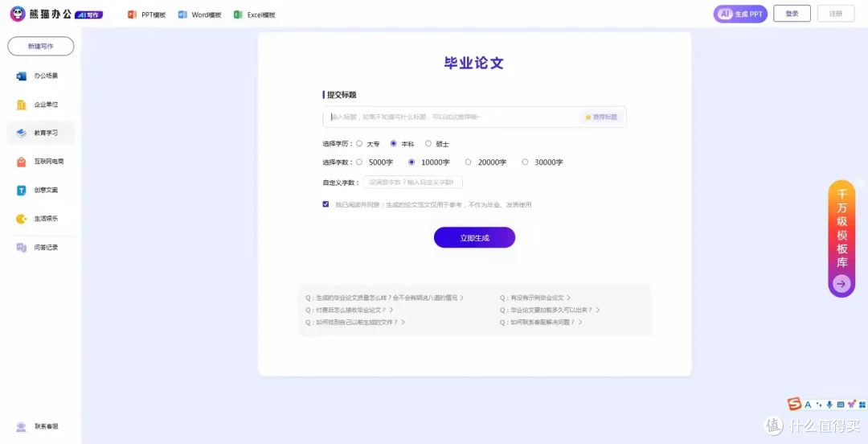Image resolution: width=868 pixels, height=444 pixels.
Task: Open the 问答记录 chat icon
Action: 21,248
